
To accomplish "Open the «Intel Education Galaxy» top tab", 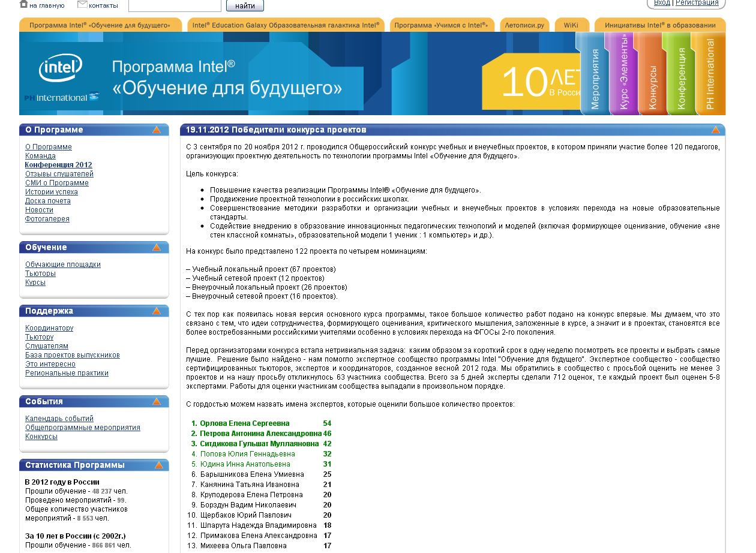I will pyautogui.click(x=286, y=25).
